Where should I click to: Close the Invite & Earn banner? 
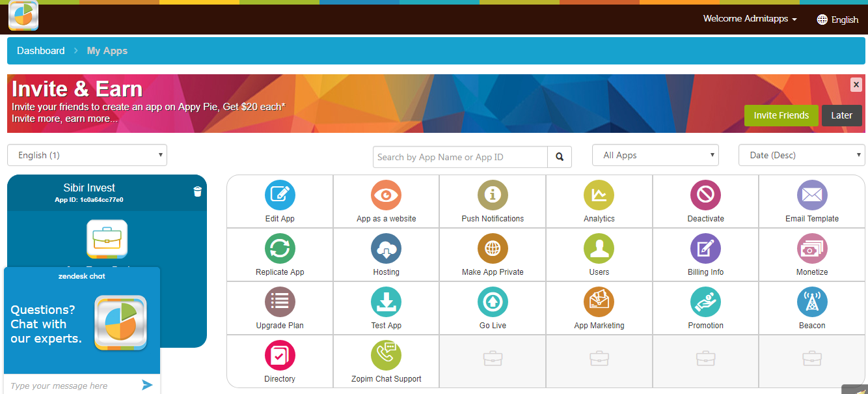(x=856, y=85)
